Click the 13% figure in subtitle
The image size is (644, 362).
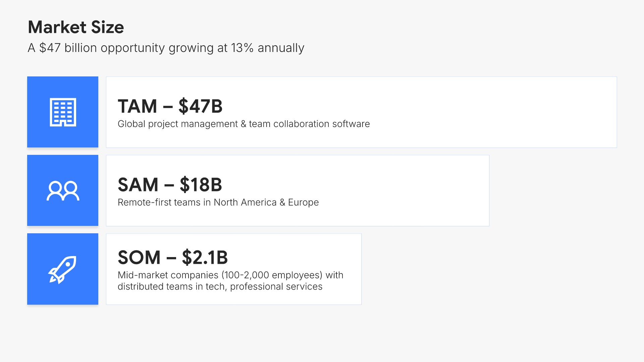(x=242, y=48)
